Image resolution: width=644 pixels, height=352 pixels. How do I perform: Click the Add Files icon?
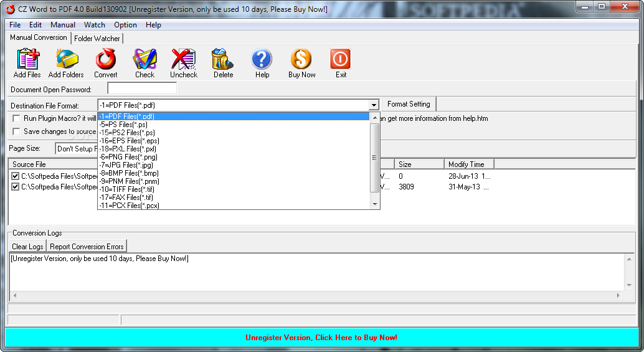tap(27, 59)
